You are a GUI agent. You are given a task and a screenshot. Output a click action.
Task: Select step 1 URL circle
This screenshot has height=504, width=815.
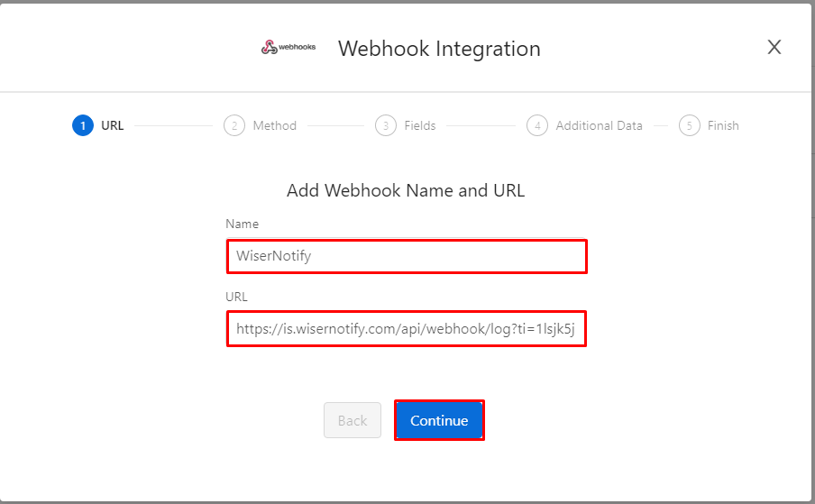[x=83, y=125]
